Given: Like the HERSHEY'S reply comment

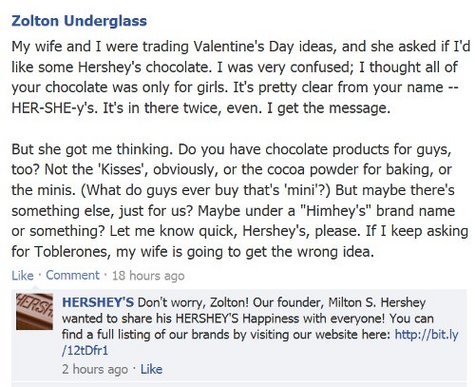Looking at the screenshot, I should click(x=151, y=369).
